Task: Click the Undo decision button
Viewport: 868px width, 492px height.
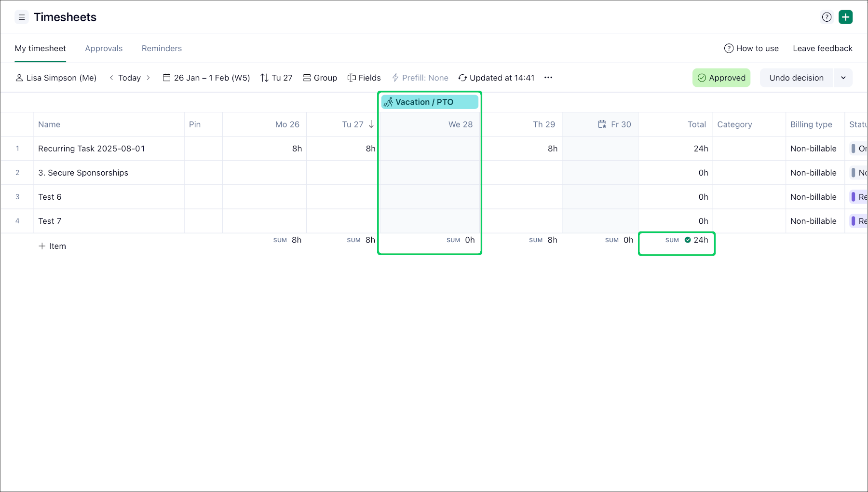Action: click(796, 78)
